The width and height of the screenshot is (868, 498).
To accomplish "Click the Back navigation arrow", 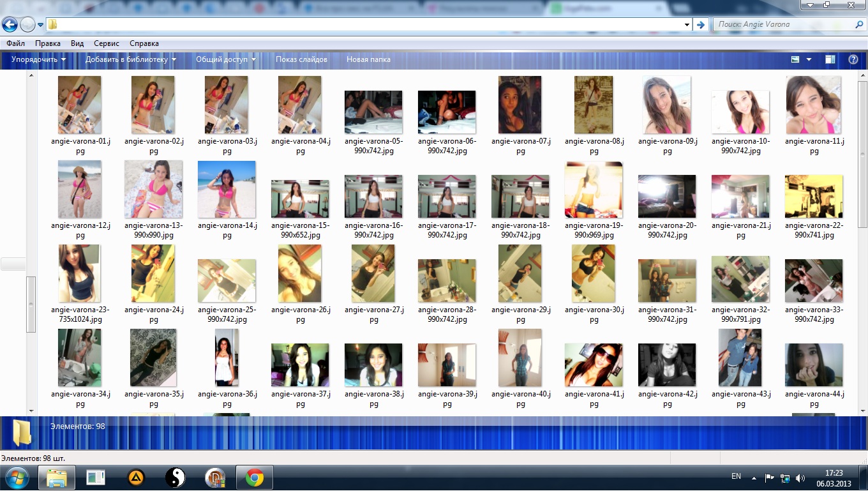I will tap(10, 25).
